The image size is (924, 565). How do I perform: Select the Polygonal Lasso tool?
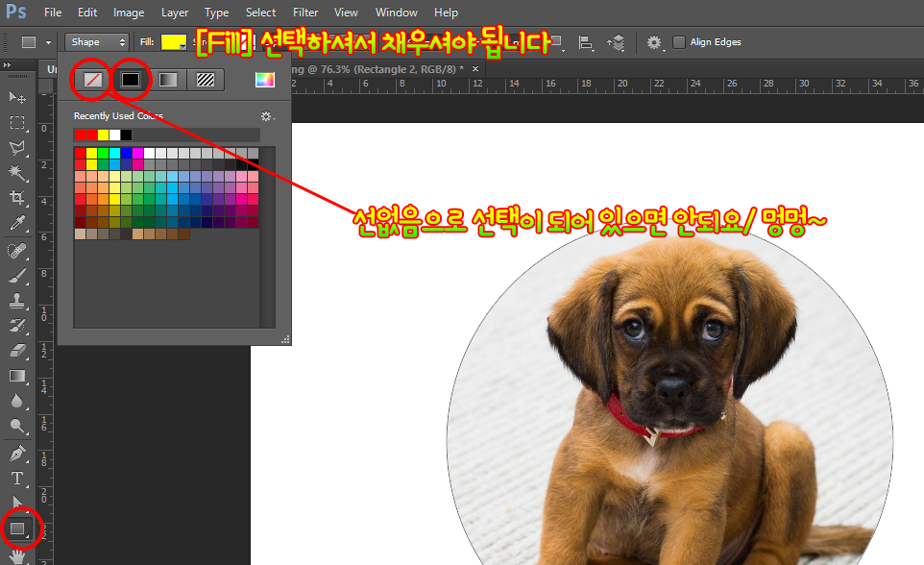point(17,147)
